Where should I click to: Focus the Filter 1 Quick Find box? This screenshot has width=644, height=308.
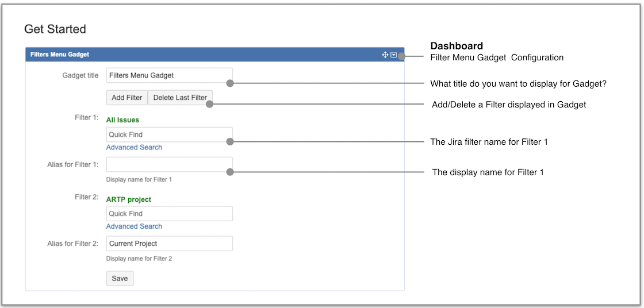[169, 134]
